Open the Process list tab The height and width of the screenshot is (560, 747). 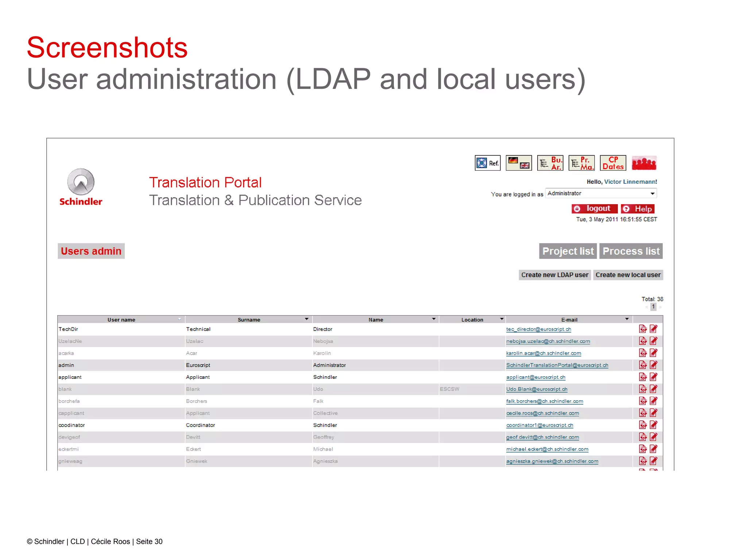(x=631, y=251)
